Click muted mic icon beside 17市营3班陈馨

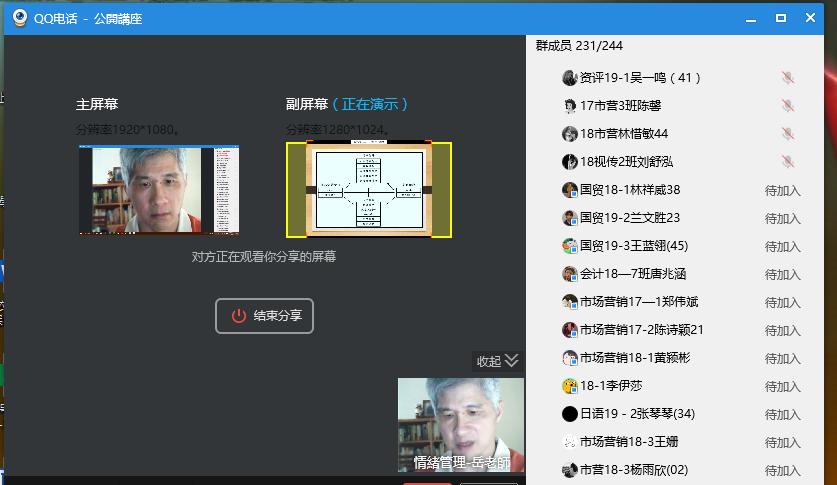tap(788, 106)
